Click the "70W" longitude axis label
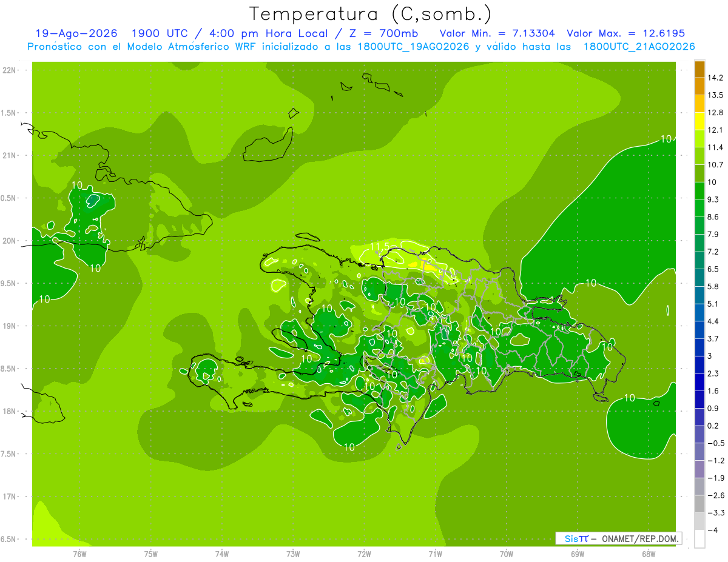 [x=507, y=554]
